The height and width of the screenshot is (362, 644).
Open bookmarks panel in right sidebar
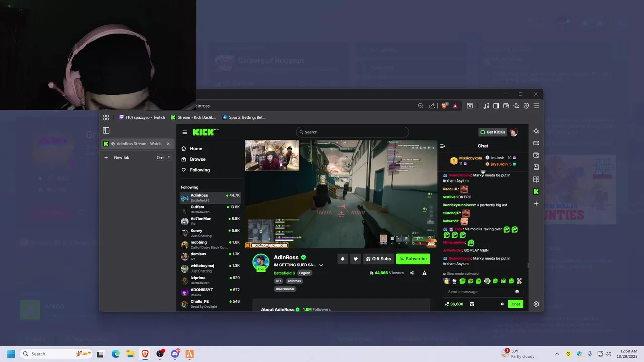(536, 167)
